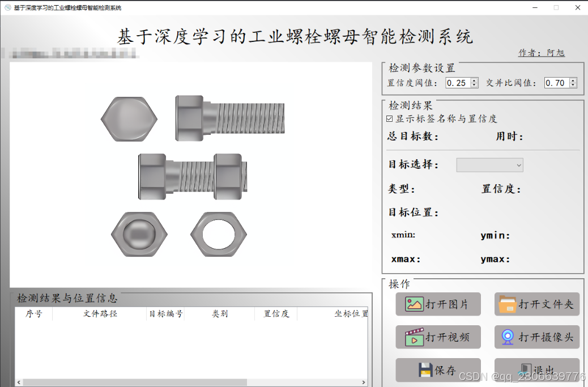Increase the 置信度阈值 spinner value
This screenshot has width=588, height=387.
(x=474, y=80)
